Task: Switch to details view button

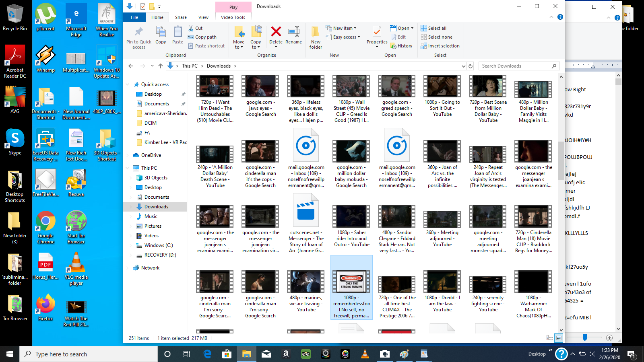Action: pos(550,338)
